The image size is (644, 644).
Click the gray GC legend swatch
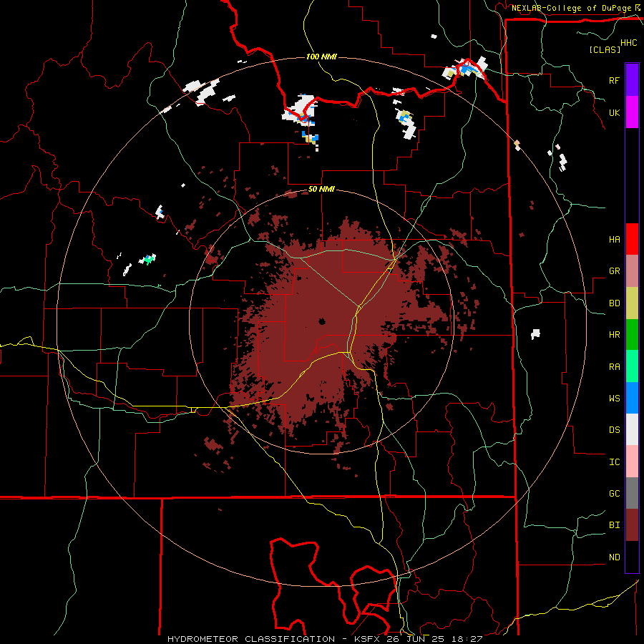tap(632, 493)
